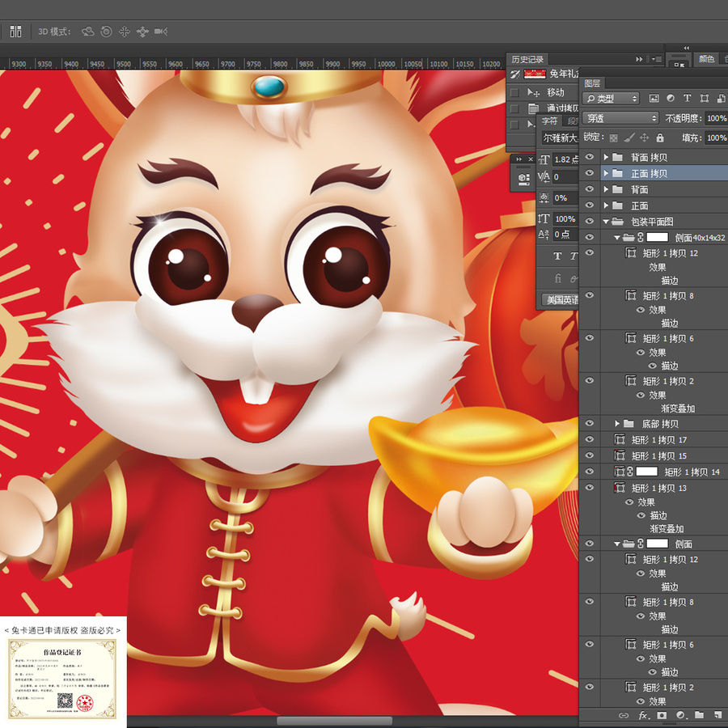
Task: Select the 3D roll mode icon
Action: (x=106, y=31)
